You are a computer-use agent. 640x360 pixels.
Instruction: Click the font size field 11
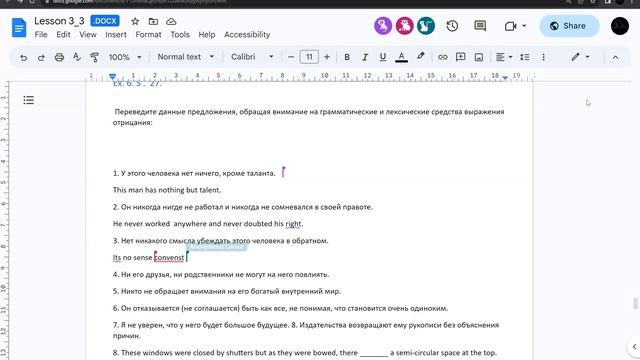click(x=309, y=57)
